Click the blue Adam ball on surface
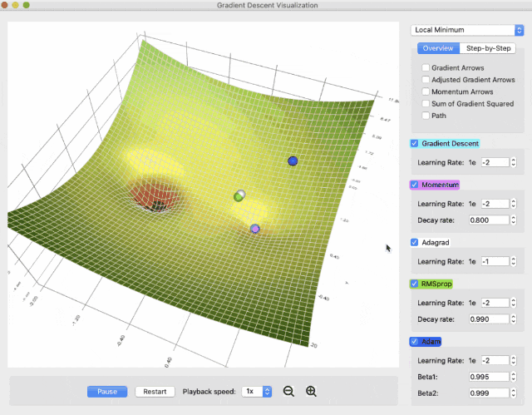 [293, 161]
